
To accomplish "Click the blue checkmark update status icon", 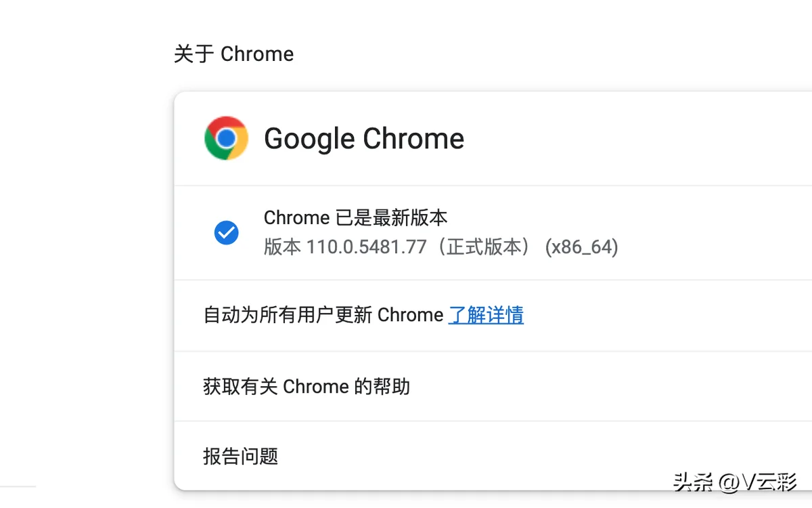I will point(226,233).
